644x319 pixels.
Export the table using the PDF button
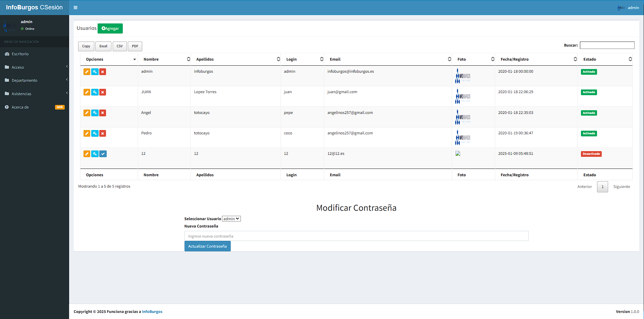pyautogui.click(x=135, y=46)
